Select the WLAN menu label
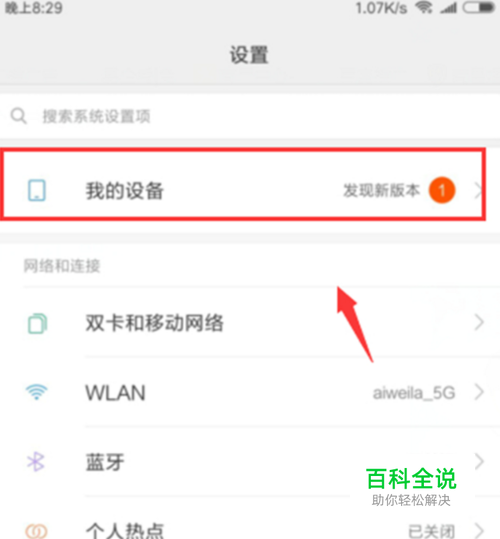500x539 pixels. click(x=115, y=393)
